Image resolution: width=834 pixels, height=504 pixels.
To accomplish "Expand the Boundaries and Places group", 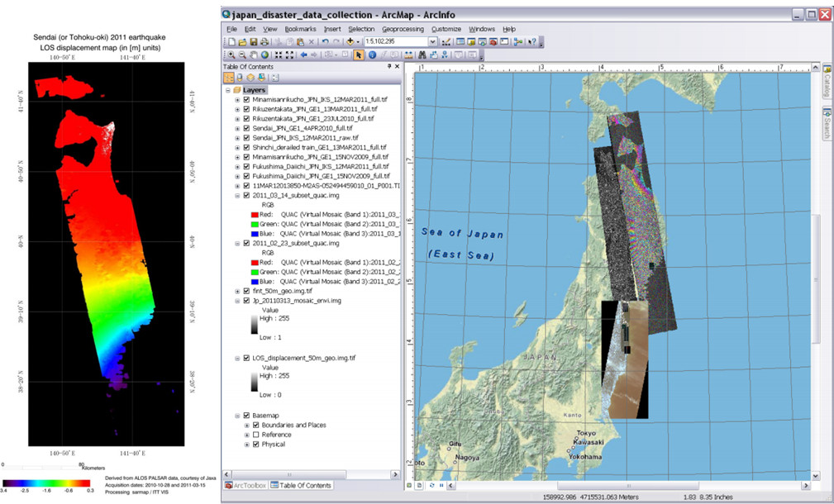I will (x=246, y=425).
